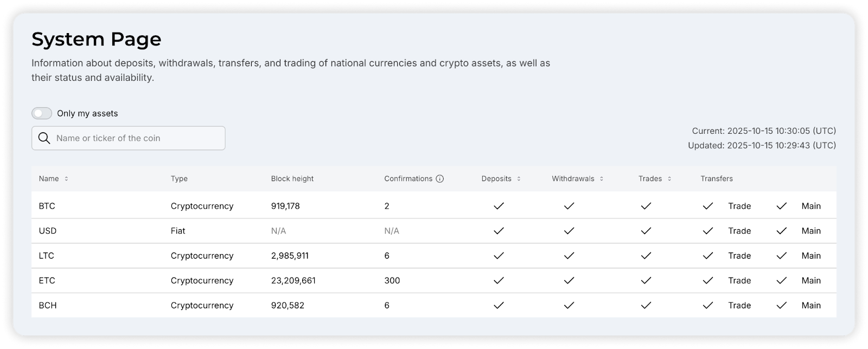This screenshot has width=868, height=349.
Task: Select the ETC row name
Action: point(47,281)
